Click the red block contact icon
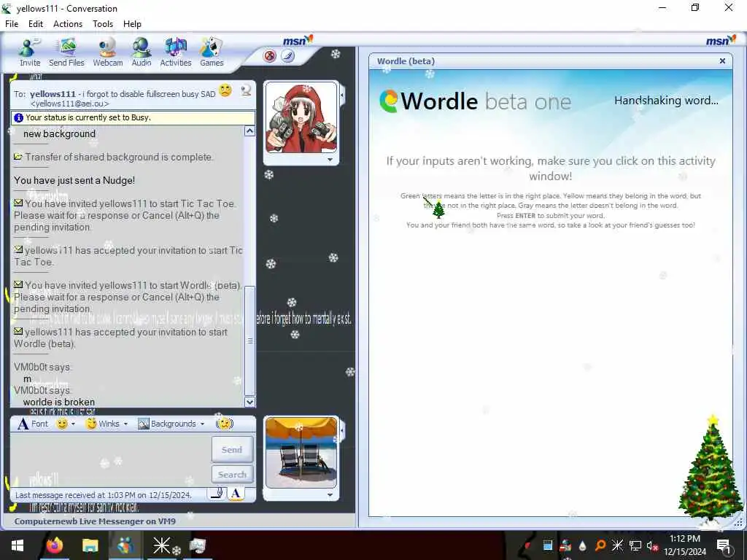The width and height of the screenshot is (747, 560). click(x=270, y=56)
